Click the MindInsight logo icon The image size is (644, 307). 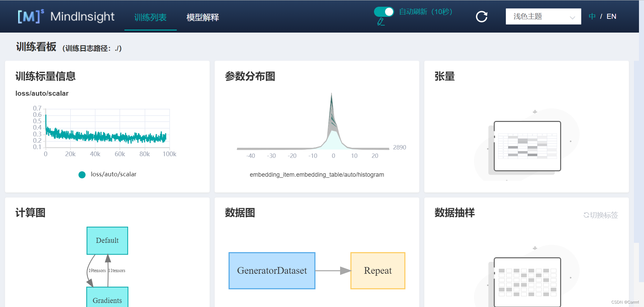click(x=31, y=16)
